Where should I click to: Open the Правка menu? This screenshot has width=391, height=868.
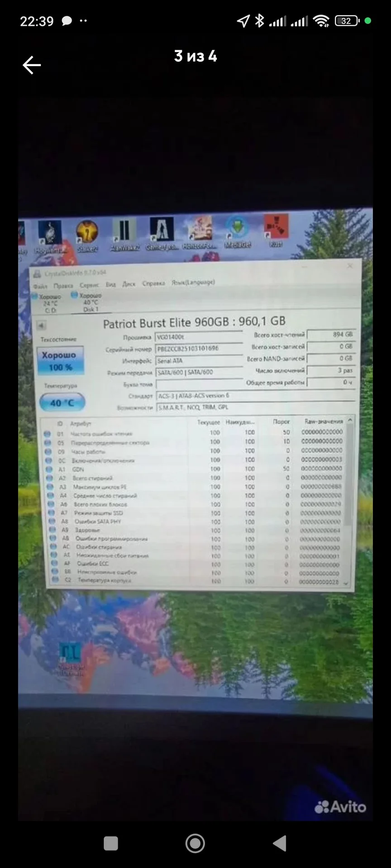coord(63,286)
